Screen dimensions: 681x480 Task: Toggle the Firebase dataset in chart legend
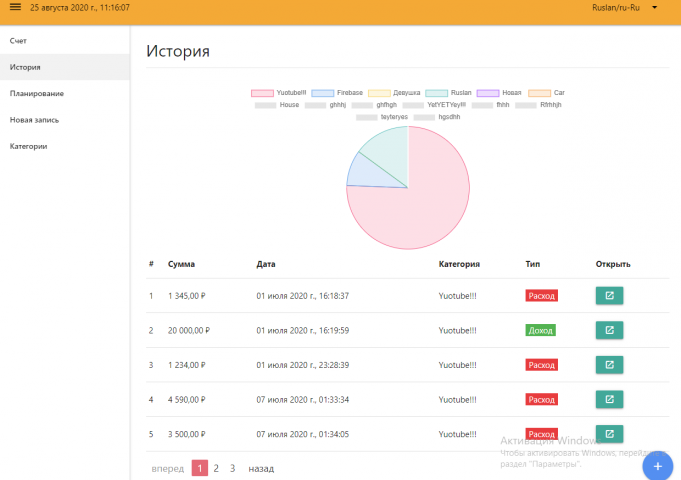point(337,93)
